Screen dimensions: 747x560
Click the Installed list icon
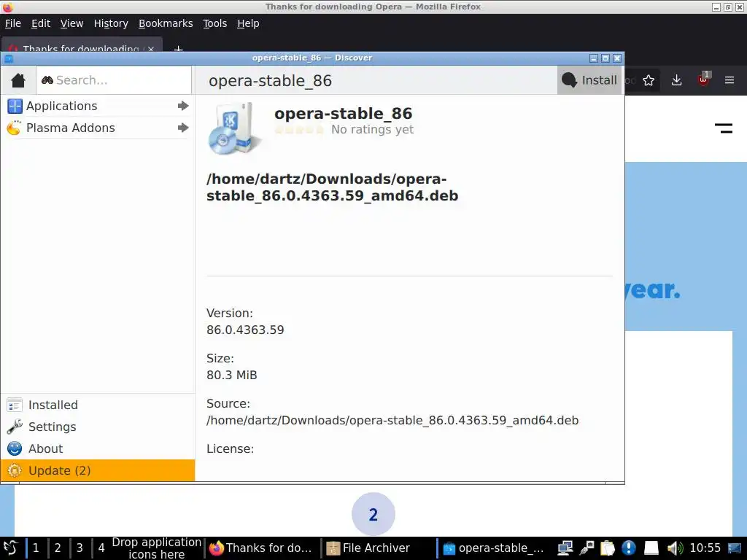(x=15, y=405)
